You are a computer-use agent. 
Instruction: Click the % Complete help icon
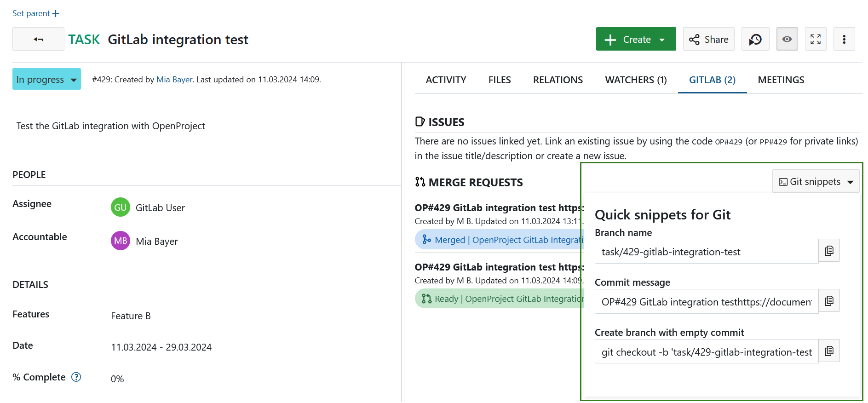76,377
